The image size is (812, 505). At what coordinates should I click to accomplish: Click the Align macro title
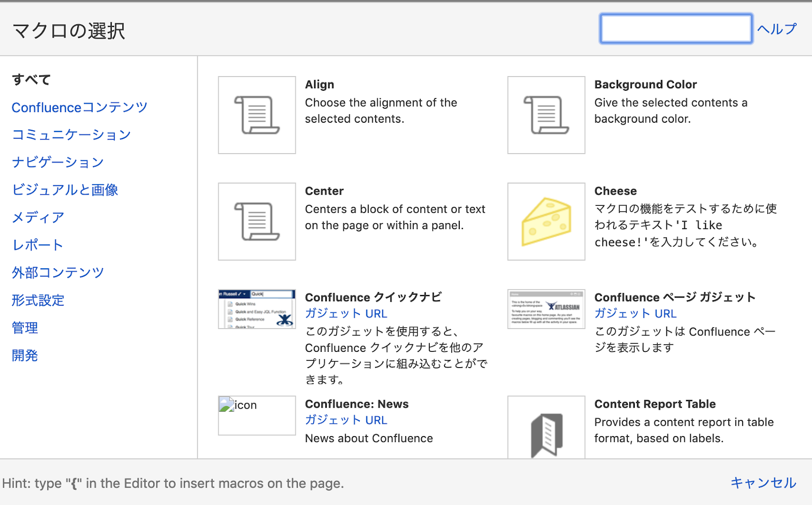click(320, 85)
